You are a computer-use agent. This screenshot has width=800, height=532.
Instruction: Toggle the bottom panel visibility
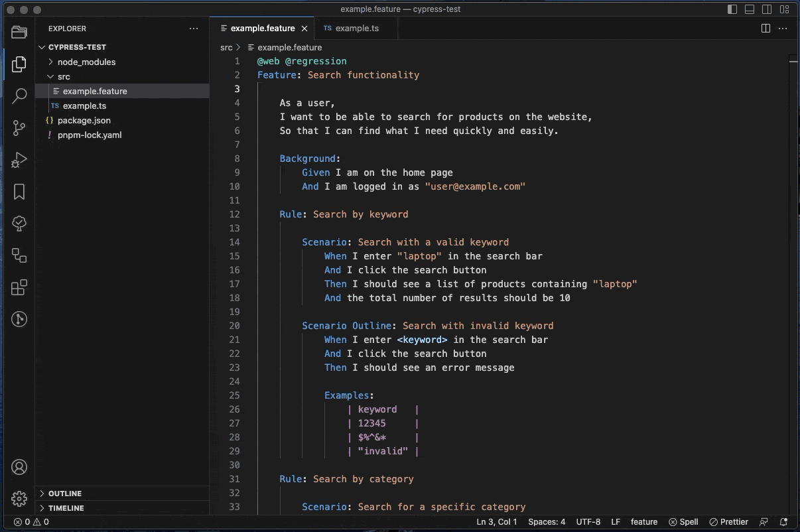(750, 9)
